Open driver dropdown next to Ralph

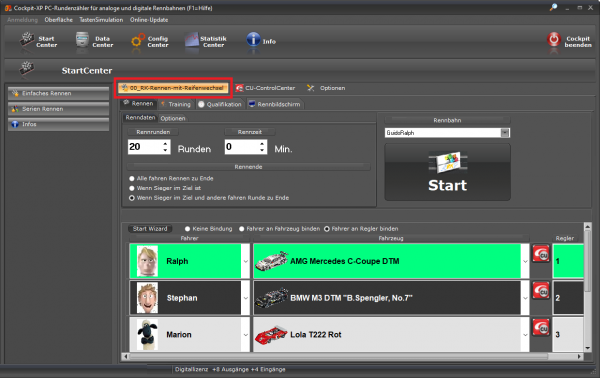(x=246, y=261)
